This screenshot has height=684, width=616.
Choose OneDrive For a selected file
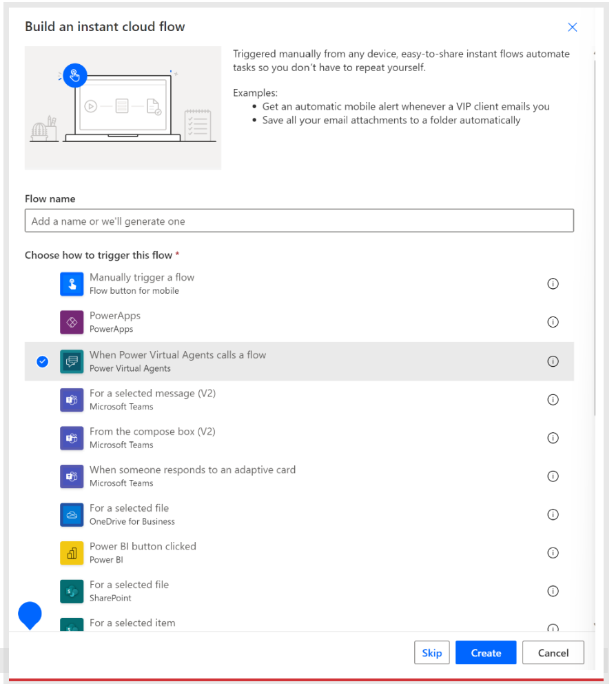pyautogui.click(x=299, y=515)
